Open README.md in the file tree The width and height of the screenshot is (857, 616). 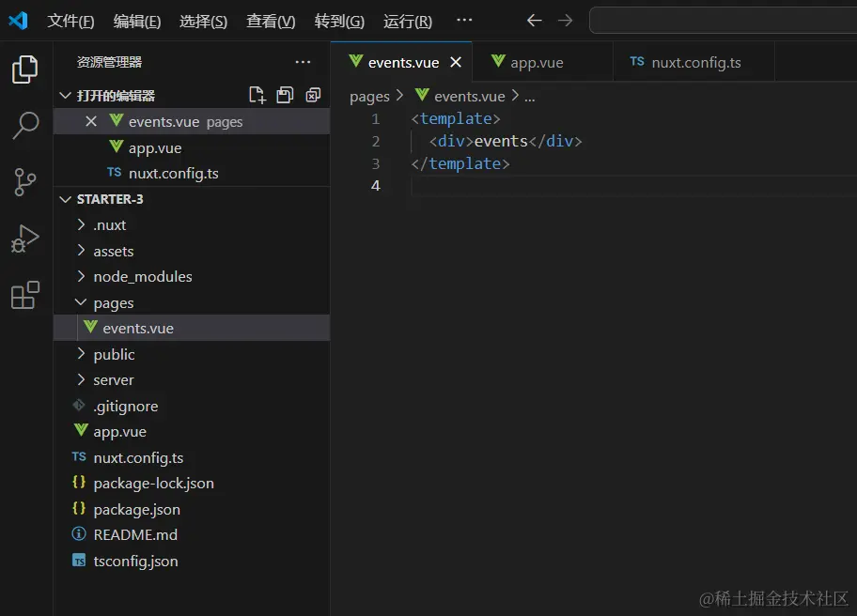click(x=192, y=534)
